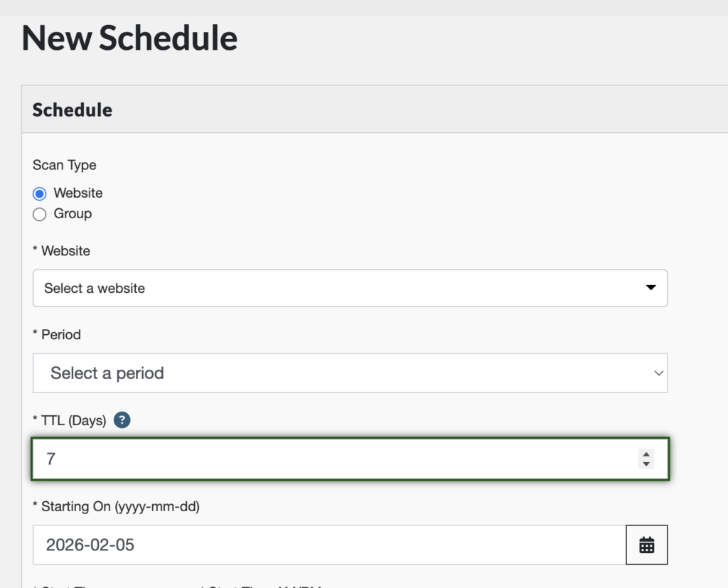Select the Website scan type radio button
The width and height of the screenshot is (728, 588).
click(x=40, y=193)
